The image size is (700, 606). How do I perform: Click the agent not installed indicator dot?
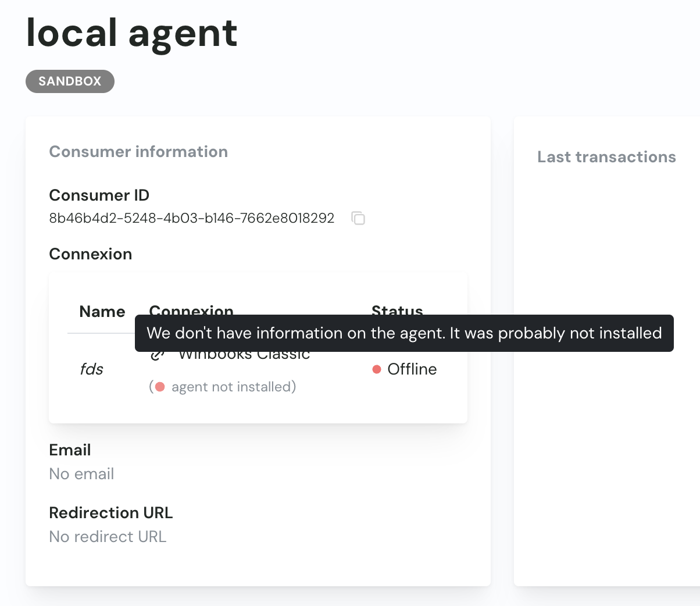(159, 386)
